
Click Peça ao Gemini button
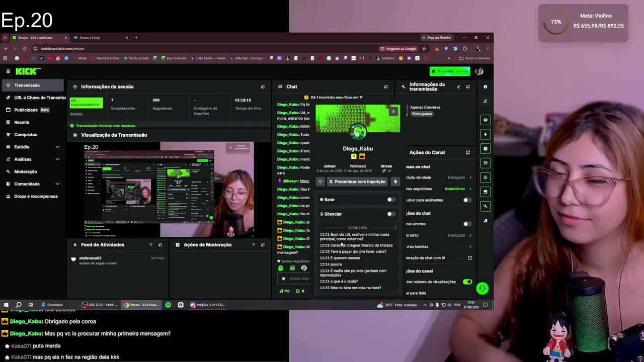[x=436, y=38]
